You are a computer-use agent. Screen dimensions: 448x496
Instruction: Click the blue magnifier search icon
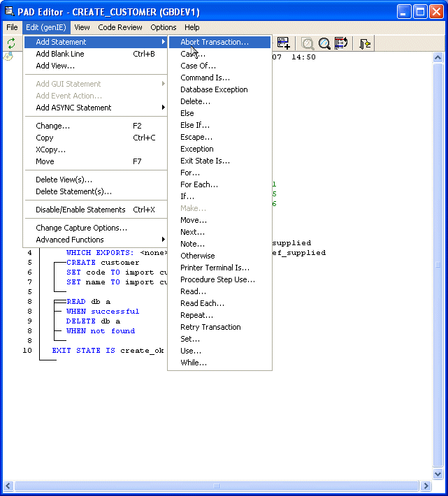click(324, 43)
